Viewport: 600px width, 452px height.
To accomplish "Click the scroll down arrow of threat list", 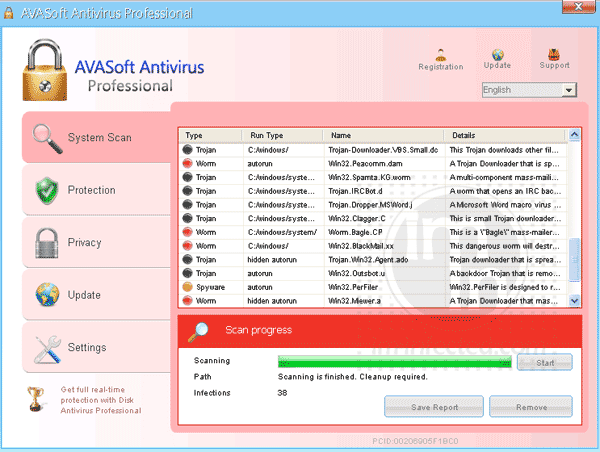I will pos(574,301).
